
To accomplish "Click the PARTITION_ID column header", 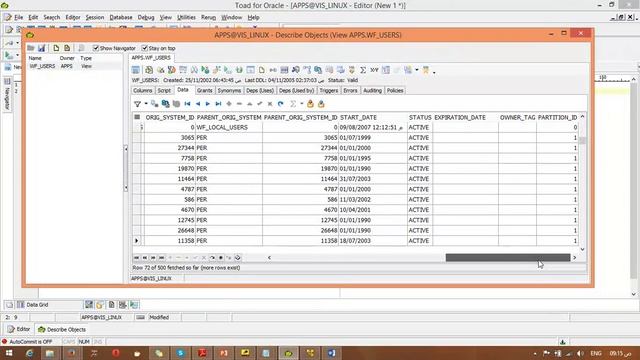I will pos(557,118).
